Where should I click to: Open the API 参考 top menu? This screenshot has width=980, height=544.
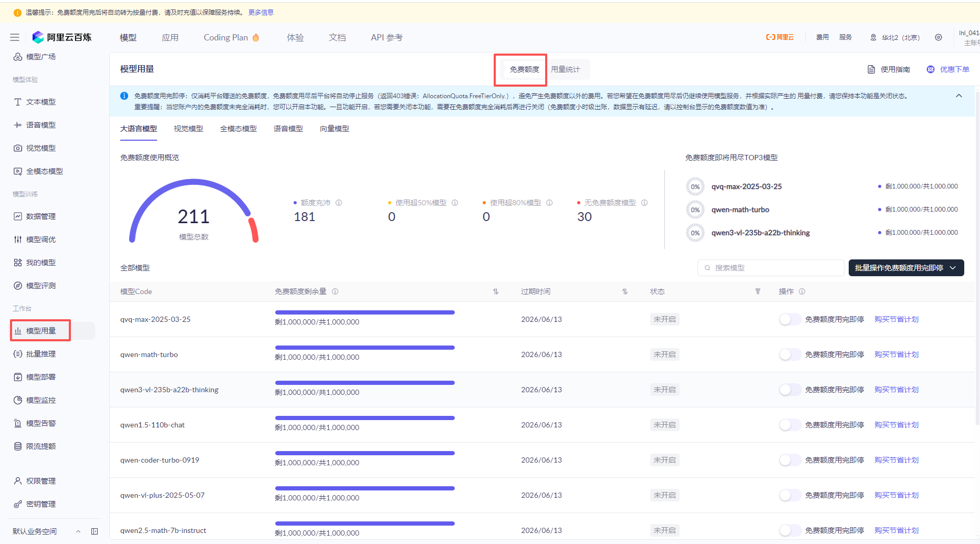[387, 37]
